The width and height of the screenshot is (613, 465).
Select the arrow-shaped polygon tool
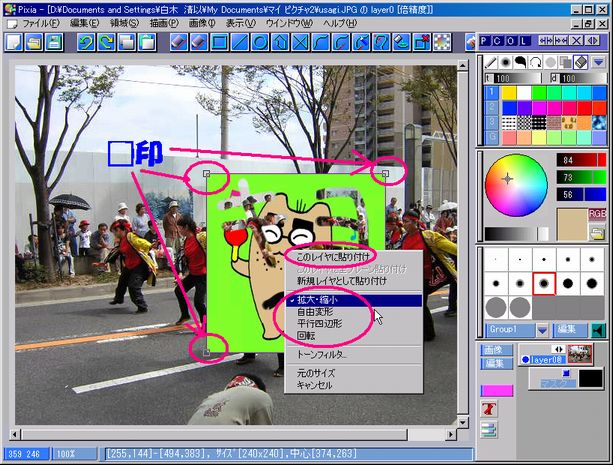click(x=280, y=42)
